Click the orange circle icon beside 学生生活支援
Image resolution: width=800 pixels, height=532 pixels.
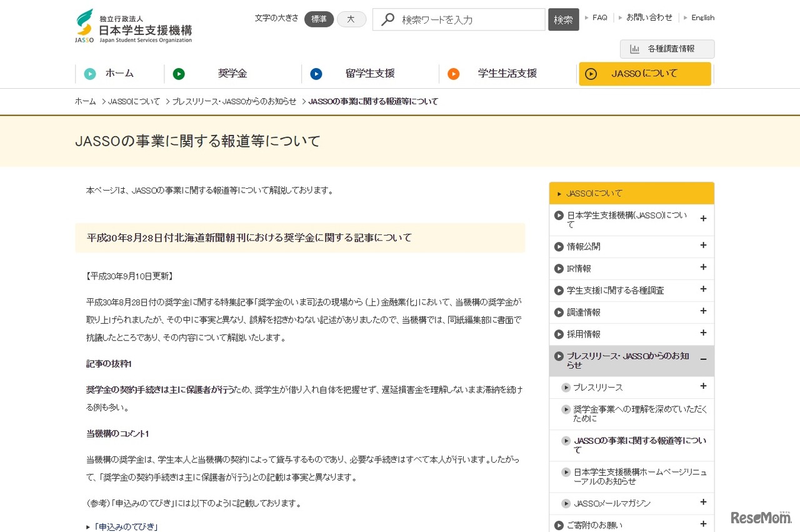point(453,74)
